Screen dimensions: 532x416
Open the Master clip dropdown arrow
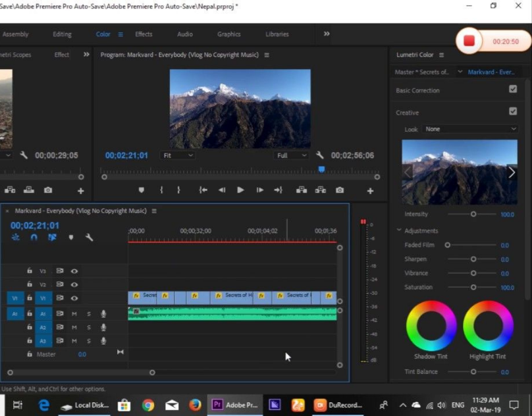click(x=460, y=72)
